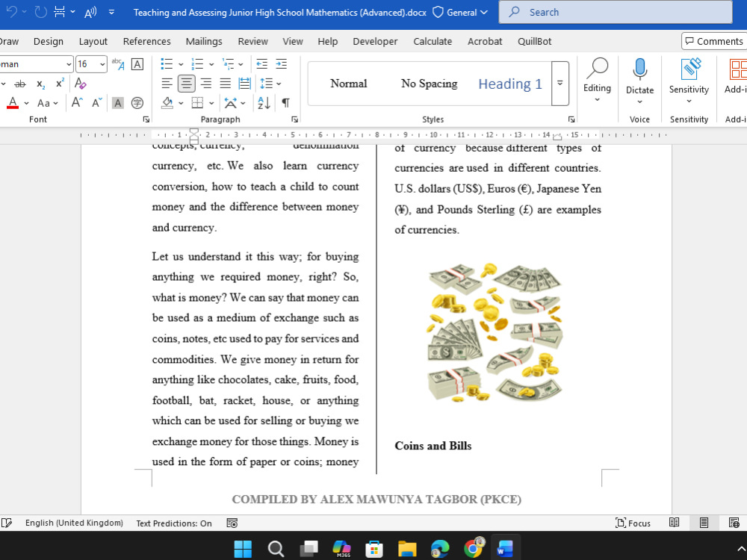This screenshot has height=560, width=747.
Task: Click the Shading paint bucket icon
Action: 167,103
